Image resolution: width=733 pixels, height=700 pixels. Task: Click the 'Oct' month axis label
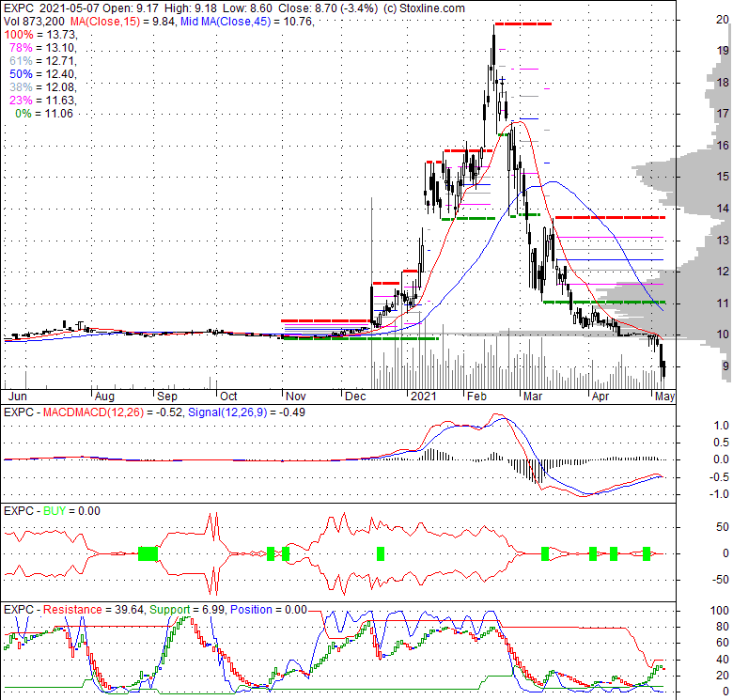tap(228, 397)
